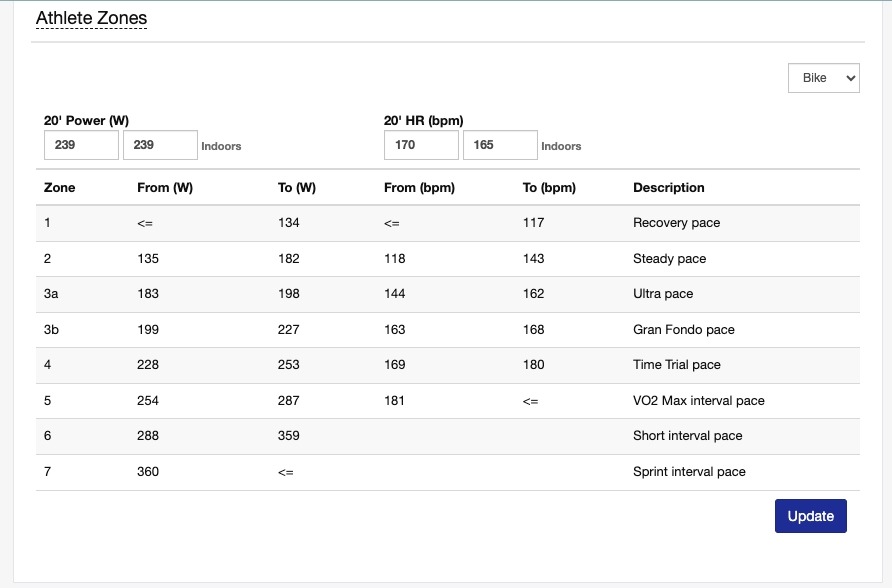Image resolution: width=892 pixels, height=588 pixels.
Task: Click zone 3a label
Action: (51, 294)
